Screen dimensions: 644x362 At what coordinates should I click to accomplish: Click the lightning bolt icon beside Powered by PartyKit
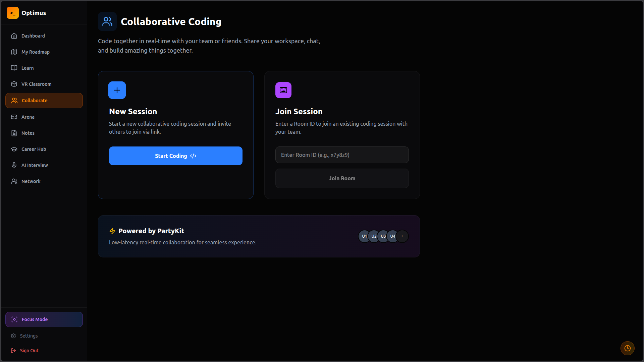(x=112, y=231)
